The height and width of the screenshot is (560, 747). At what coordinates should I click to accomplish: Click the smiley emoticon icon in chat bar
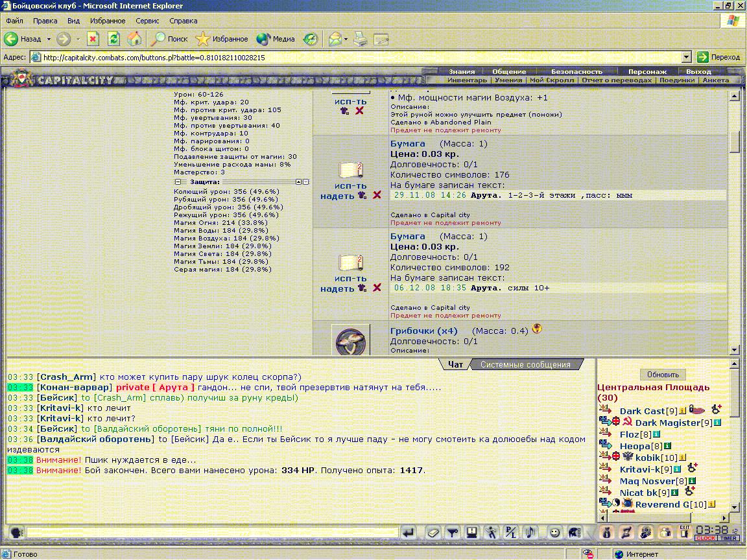click(x=554, y=532)
